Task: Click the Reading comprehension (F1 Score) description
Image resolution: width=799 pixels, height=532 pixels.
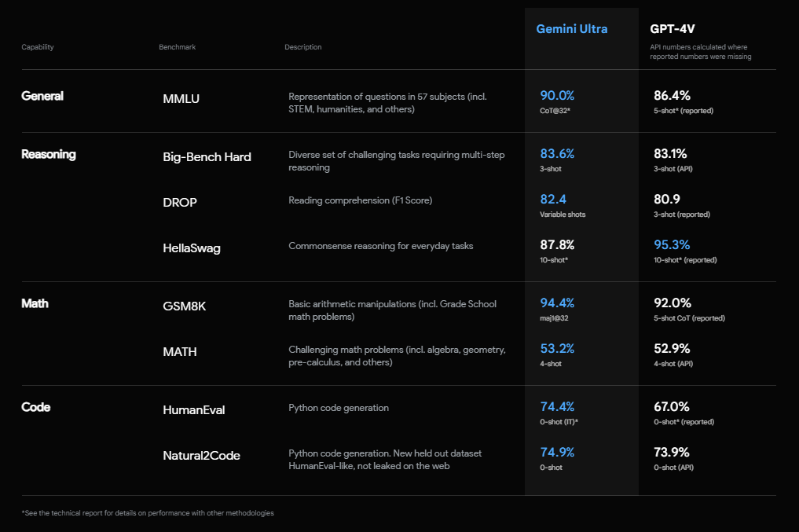Action: [361, 200]
